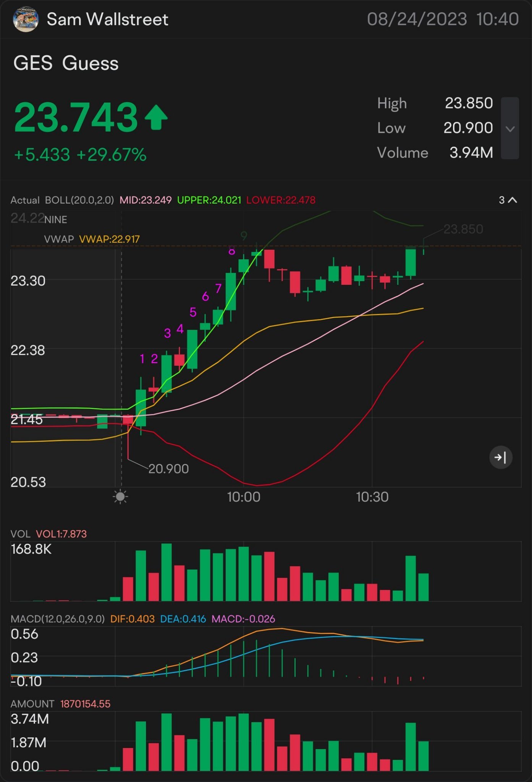This screenshot has height=782, width=532.
Task: Select the 22.38 price axis label
Action: click(27, 350)
